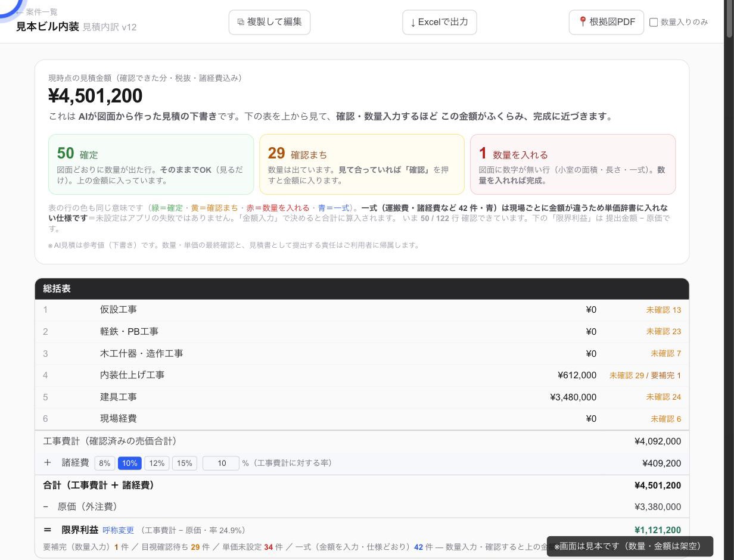734x560 pixels.
Task: Click 未確認 13 status for 仮設工事
Action: click(663, 310)
